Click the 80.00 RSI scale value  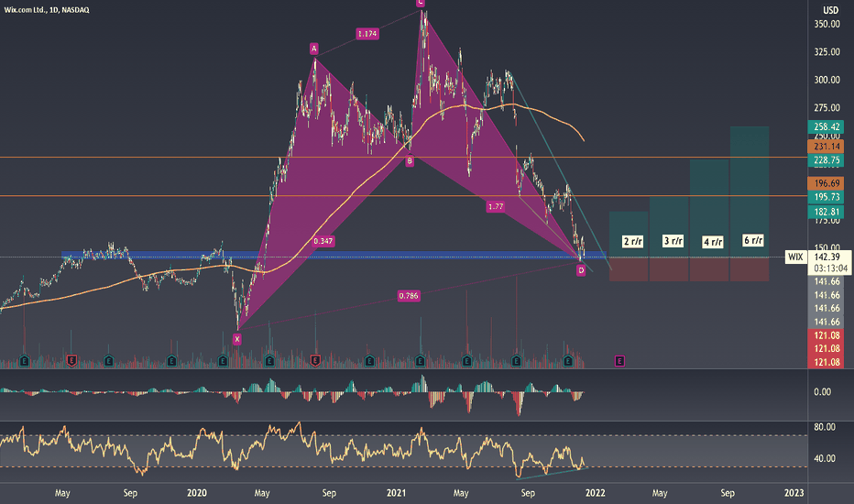(825, 427)
